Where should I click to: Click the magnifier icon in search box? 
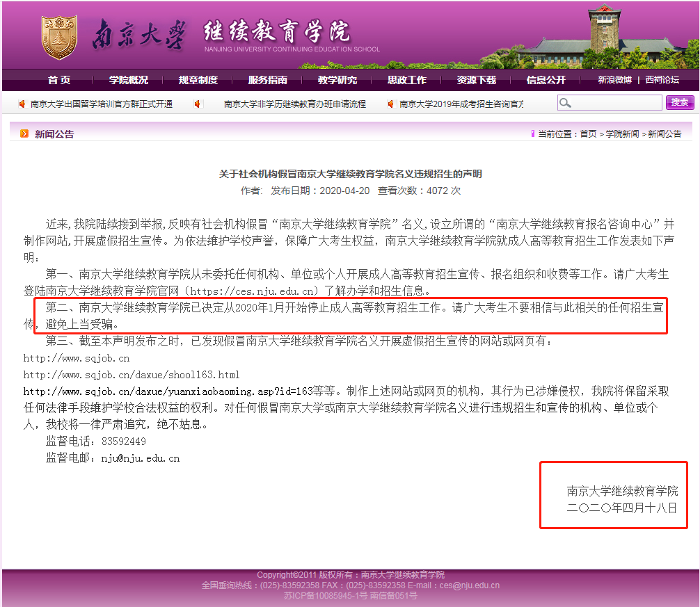coord(565,103)
